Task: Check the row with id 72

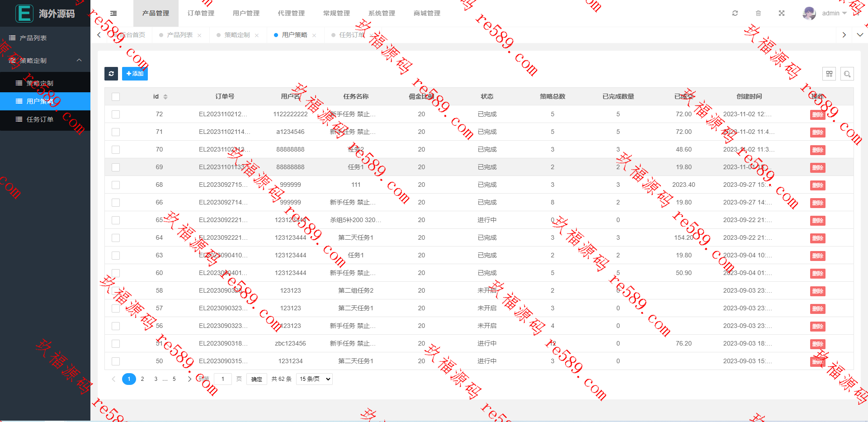Action: click(116, 114)
